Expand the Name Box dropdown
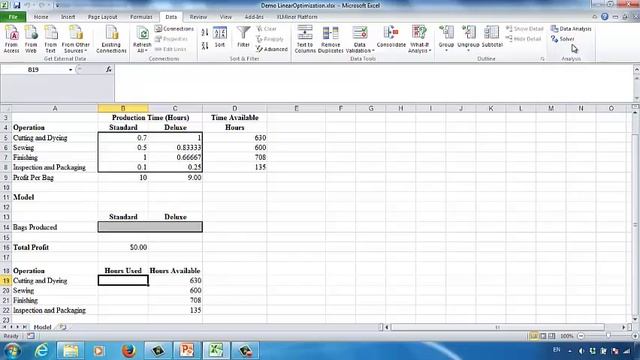This screenshot has height=360, width=640. point(70,70)
